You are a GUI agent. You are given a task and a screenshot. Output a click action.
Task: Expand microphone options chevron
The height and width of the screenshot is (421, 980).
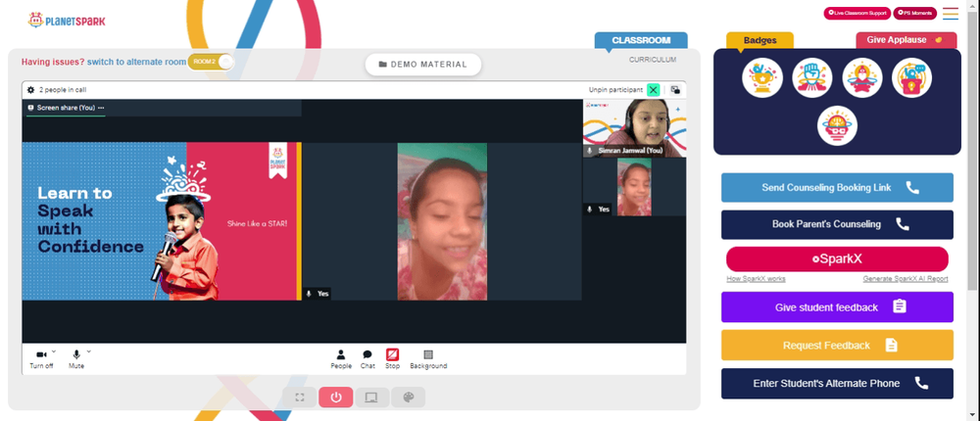[x=89, y=351]
